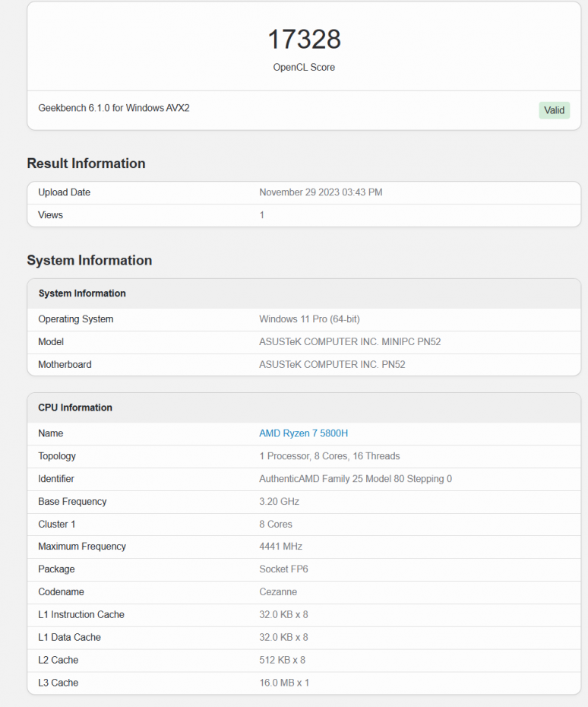Click the green Valid badge

[554, 110]
